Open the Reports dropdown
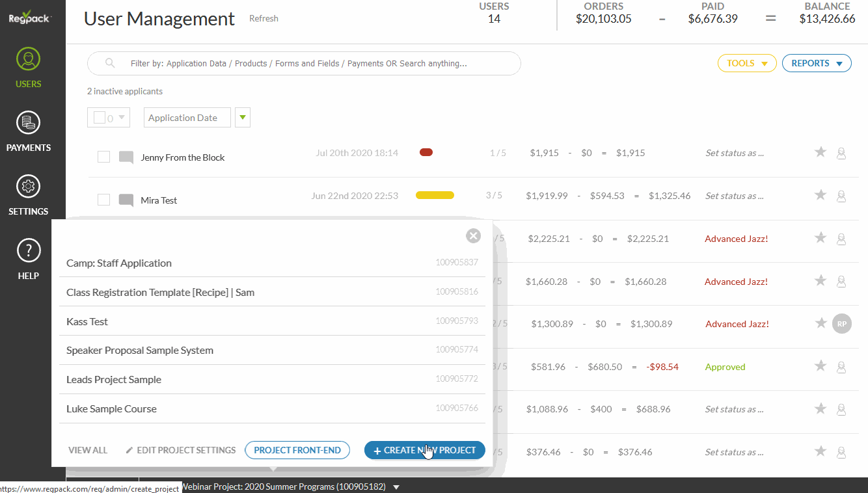868x493 pixels. tap(816, 63)
